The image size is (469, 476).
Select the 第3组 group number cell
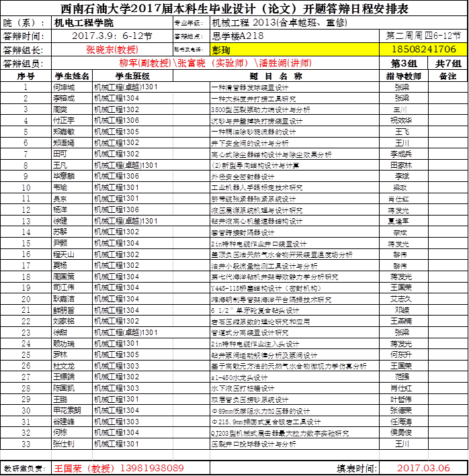(404, 63)
